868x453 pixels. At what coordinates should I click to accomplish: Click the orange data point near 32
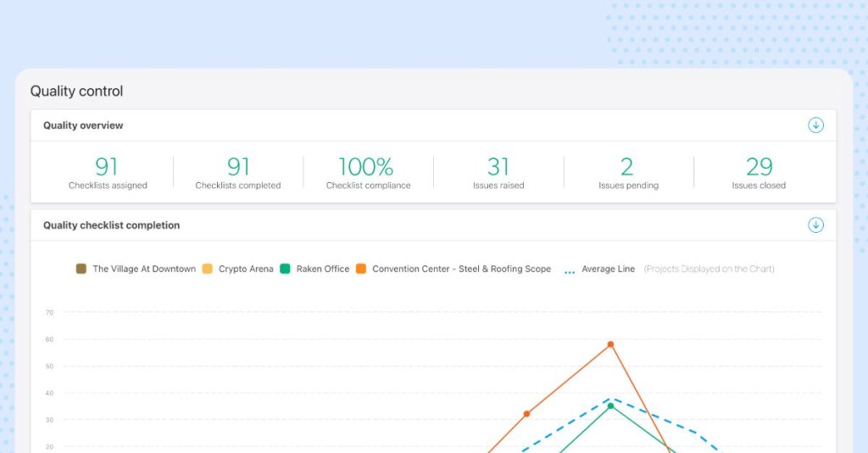[x=526, y=414]
